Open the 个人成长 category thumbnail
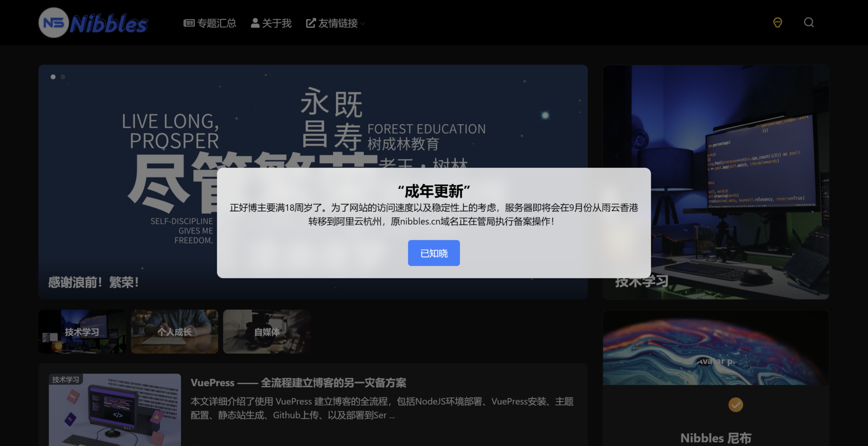 (174, 332)
